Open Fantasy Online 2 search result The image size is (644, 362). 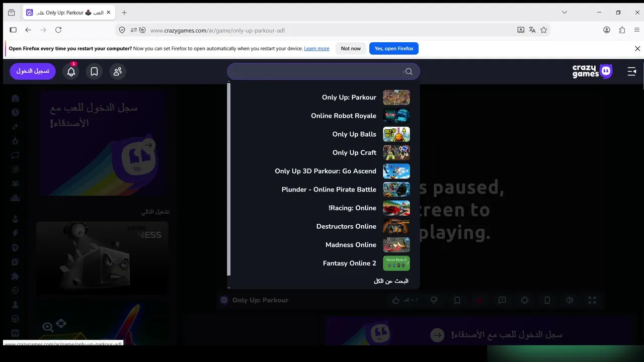pos(323,263)
